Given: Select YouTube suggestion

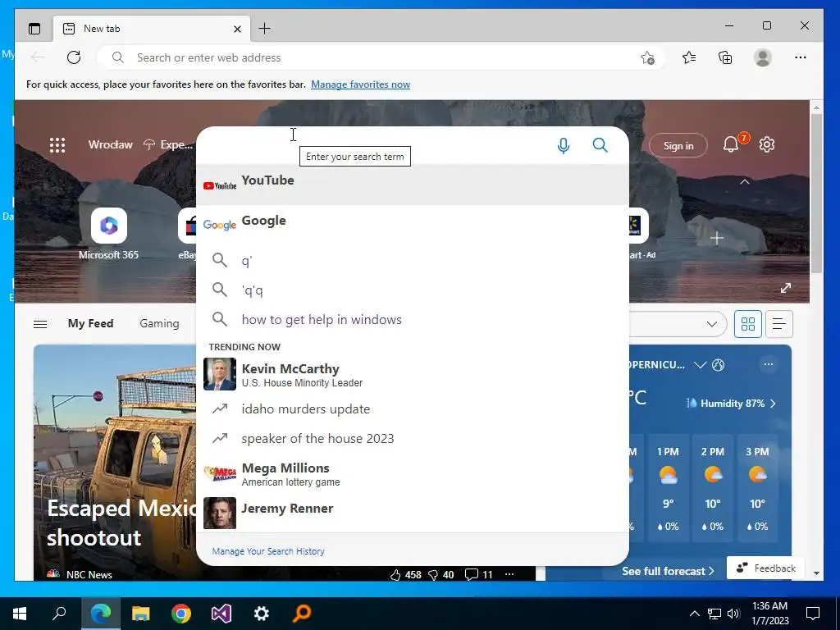Looking at the screenshot, I should tap(413, 185).
